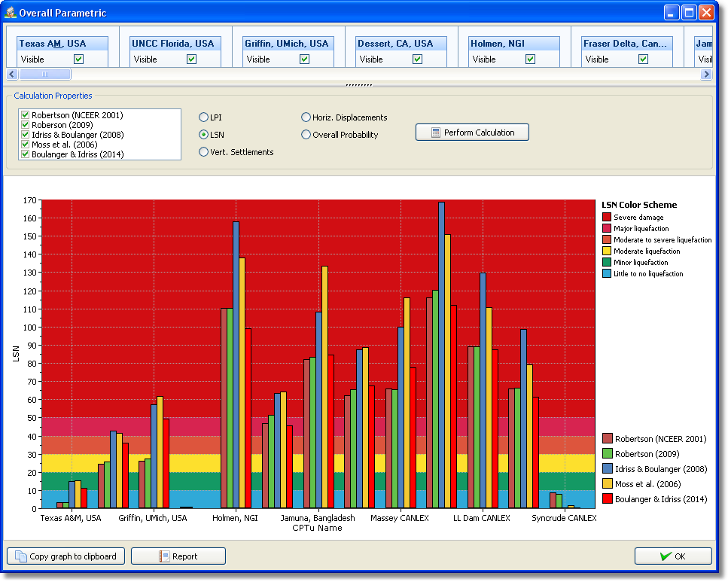Click the Perform Calculation calculator icon
The image size is (728, 582).
click(x=435, y=133)
